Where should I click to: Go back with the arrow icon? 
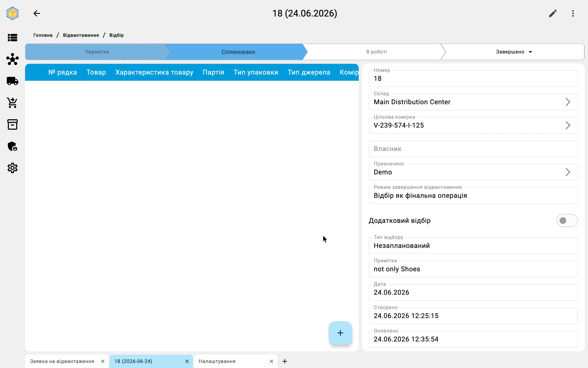(37, 13)
